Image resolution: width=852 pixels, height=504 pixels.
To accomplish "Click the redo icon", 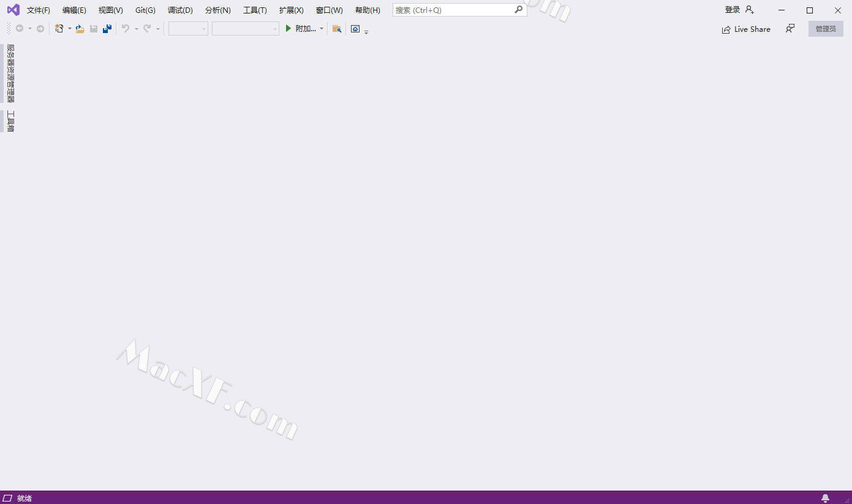I will [x=147, y=29].
